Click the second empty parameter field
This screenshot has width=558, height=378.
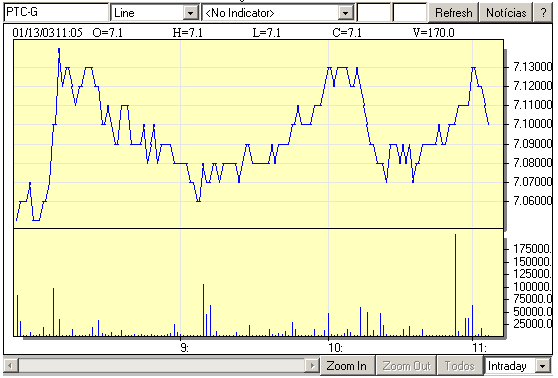(x=410, y=13)
